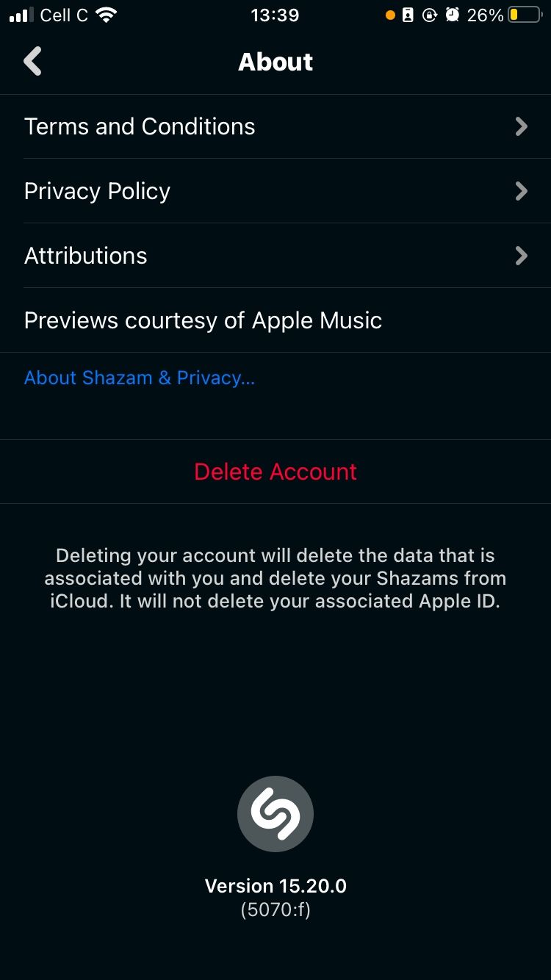The width and height of the screenshot is (551, 980).
Task: Tap the orange microphone indicator dot
Action: click(x=390, y=15)
